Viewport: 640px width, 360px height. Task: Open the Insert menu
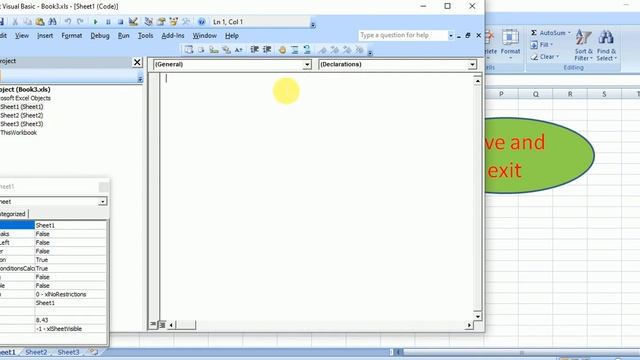tap(45, 36)
